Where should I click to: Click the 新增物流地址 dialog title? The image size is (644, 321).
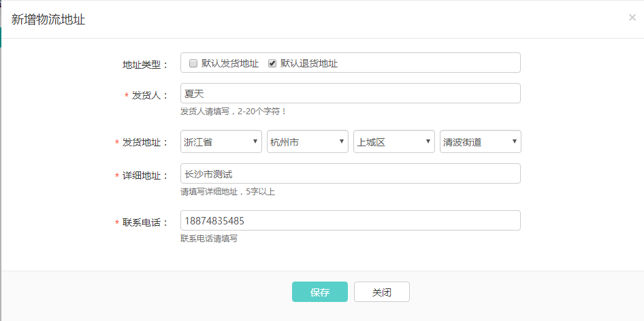[48, 20]
